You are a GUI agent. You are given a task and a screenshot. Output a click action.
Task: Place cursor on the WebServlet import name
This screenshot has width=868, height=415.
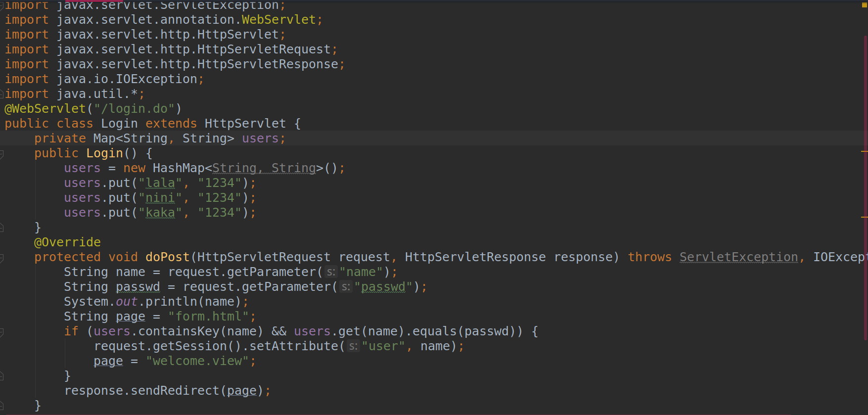(x=278, y=20)
